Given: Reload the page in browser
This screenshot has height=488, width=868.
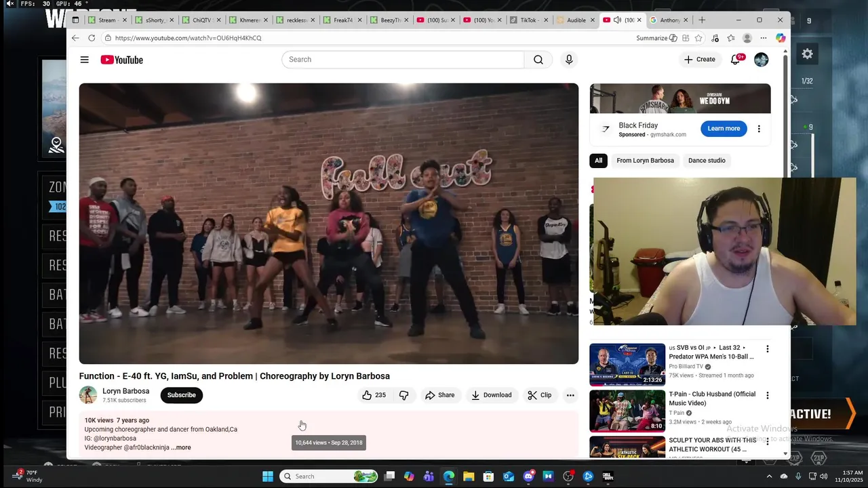Looking at the screenshot, I should pos(92,38).
